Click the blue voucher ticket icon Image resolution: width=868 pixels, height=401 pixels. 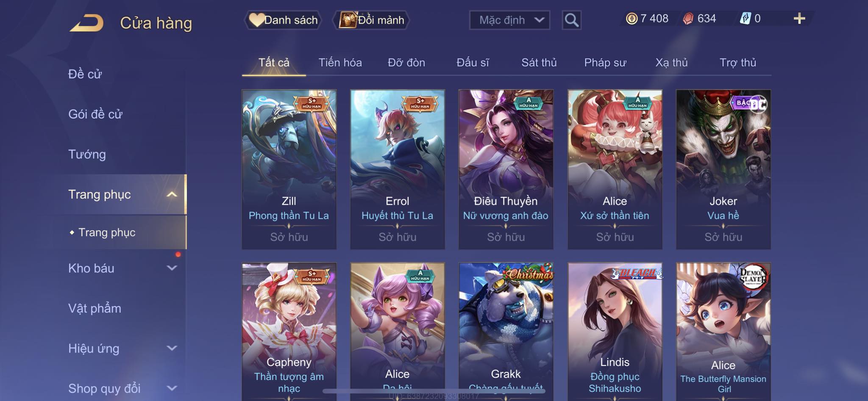click(x=746, y=19)
